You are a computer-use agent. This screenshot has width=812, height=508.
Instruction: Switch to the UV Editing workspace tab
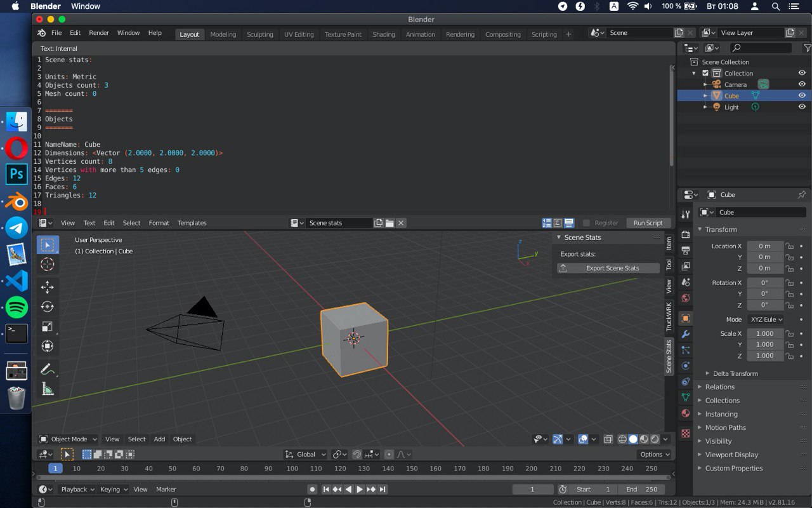299,34
